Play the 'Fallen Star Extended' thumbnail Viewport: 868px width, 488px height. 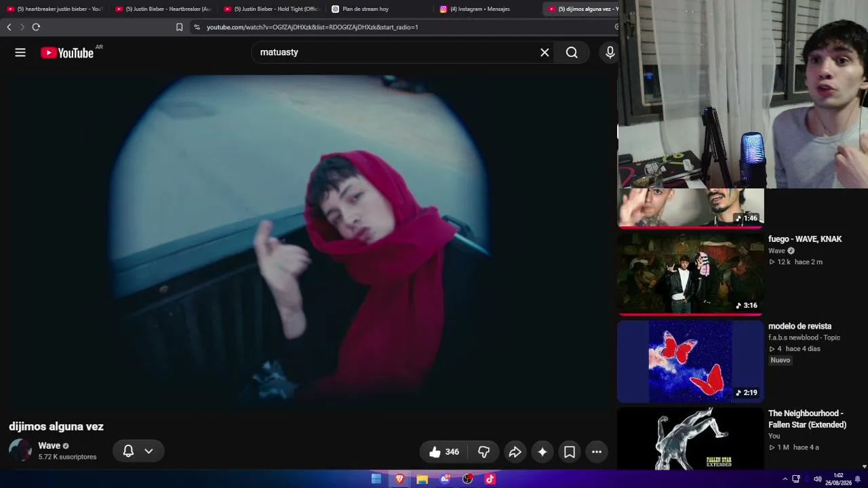tap(690, 439)
